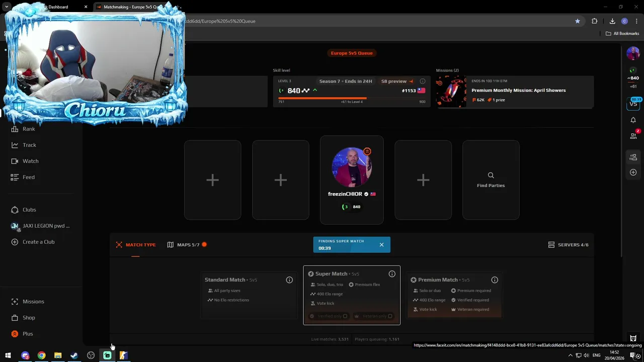Open Feed in the left sidebar
Viewport: 644px width, 362px height.
coord(23,177)
